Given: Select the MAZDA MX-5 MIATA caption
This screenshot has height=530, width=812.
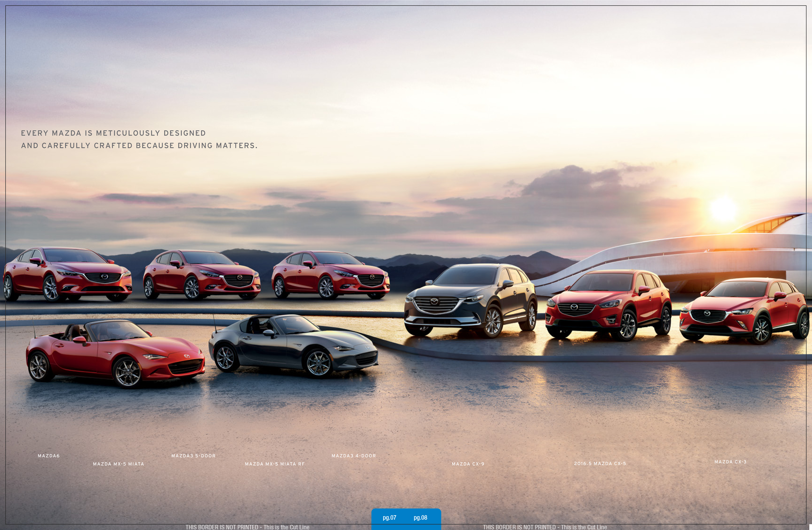Looking at the screenshot, I should click(118, 464).
